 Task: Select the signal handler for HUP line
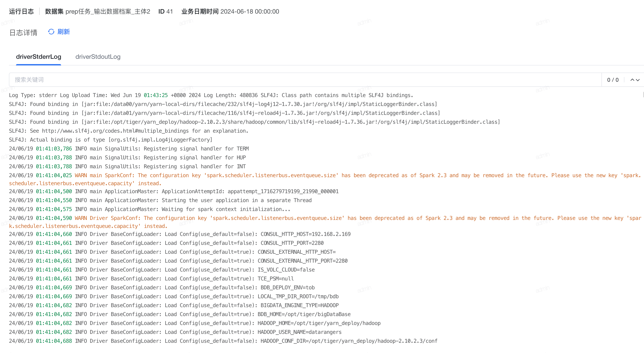pyautogui.click(x=127, y=158)
